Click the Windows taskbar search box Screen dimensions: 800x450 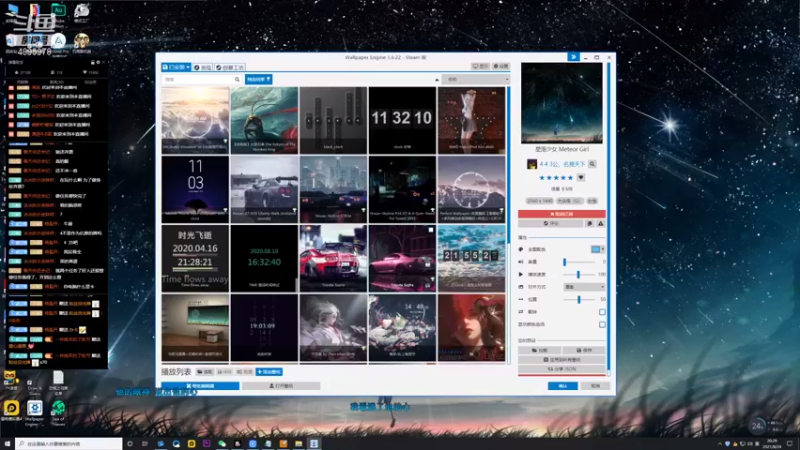(69, 444)
